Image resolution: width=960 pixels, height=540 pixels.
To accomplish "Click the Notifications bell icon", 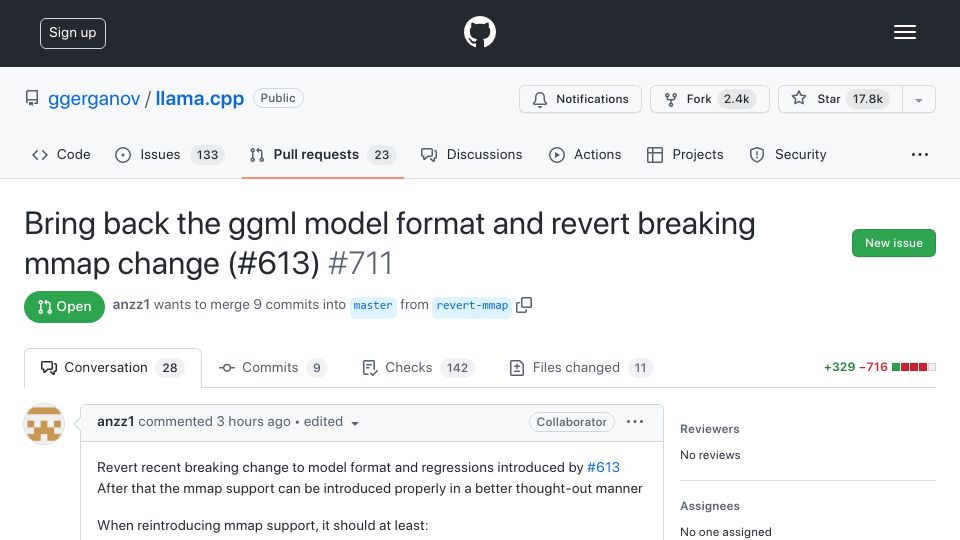I will click(x=539, y=99).
